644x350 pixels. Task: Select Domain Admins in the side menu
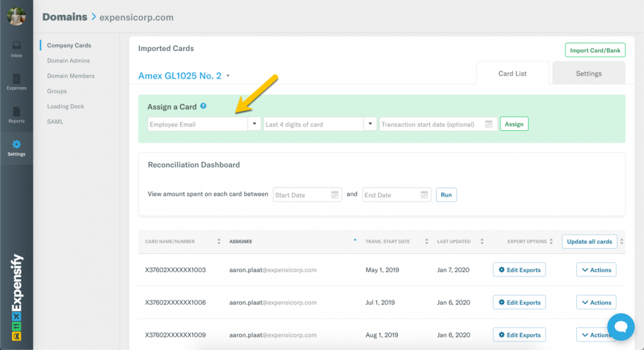tap(68, 61)
